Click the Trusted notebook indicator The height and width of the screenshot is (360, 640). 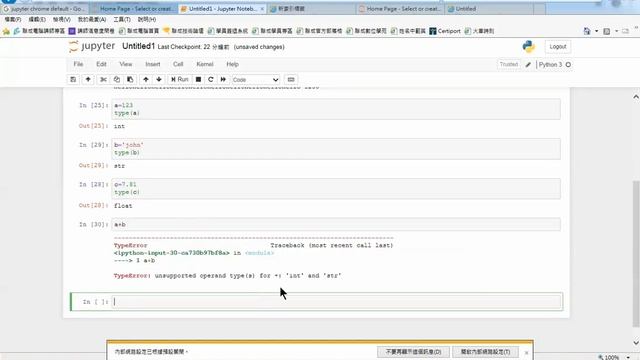508,64
